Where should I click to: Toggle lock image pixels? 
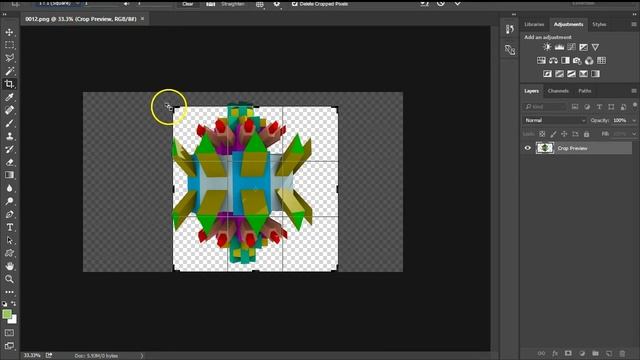tap(553, 134)
